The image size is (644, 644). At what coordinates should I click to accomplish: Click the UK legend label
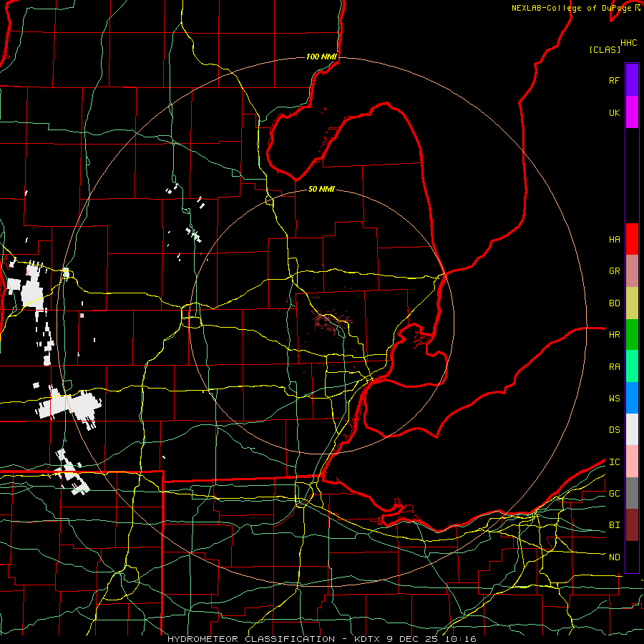click(614, 113)
